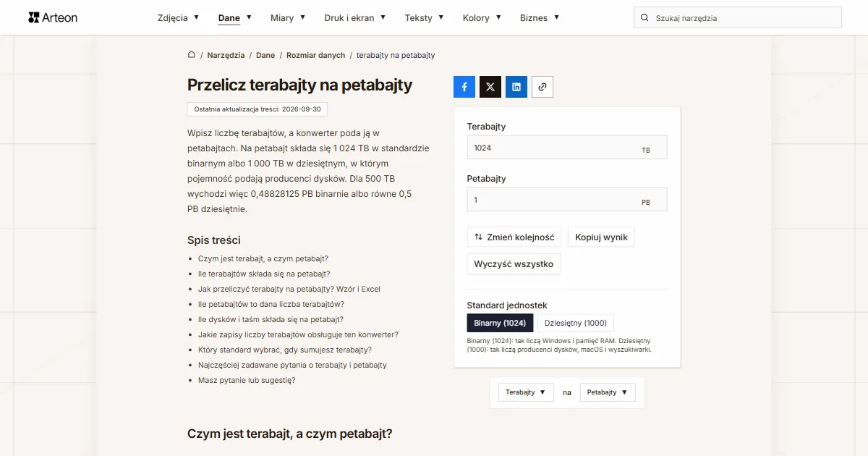This screenshot has width=868, height=456.
Task: Open the Rozmiar danych breadcrumb link
Action: pos(316,55)
